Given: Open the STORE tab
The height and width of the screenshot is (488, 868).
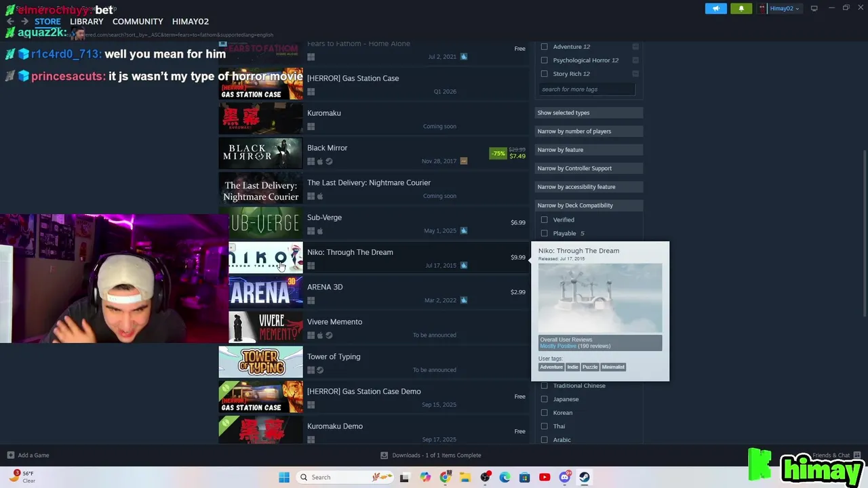Looking at the screenshot, I should [x=47, y=22].
